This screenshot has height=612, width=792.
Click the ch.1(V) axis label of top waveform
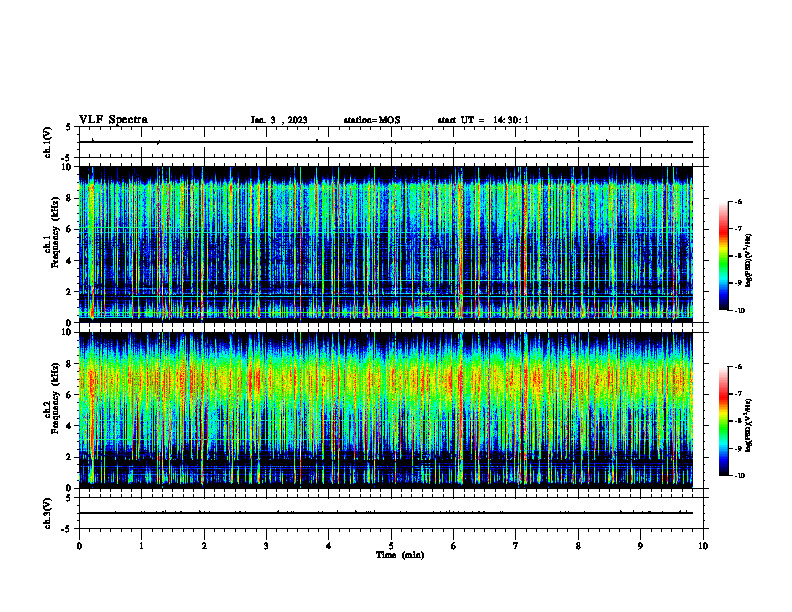tap(47, 142)
